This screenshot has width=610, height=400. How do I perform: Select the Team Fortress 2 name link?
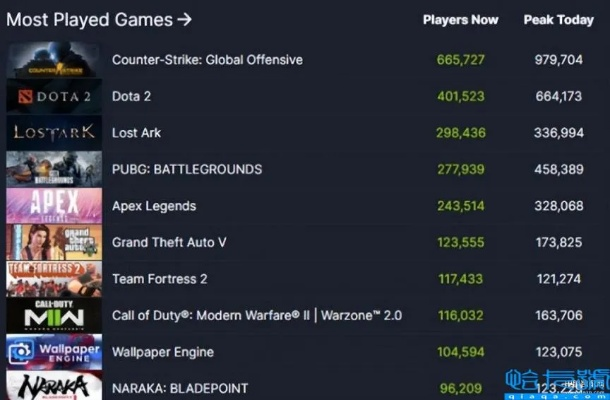pyautogui.click(x=160, y=279)
